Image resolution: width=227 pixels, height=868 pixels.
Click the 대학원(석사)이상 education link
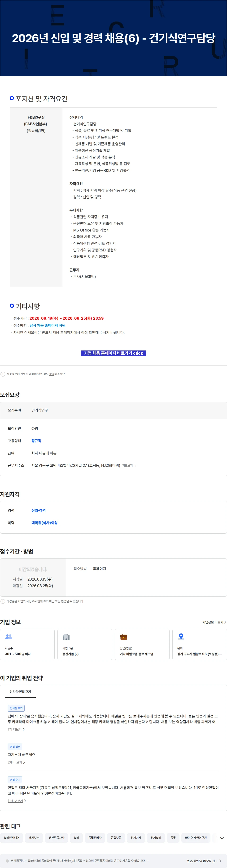click(44, 523)
